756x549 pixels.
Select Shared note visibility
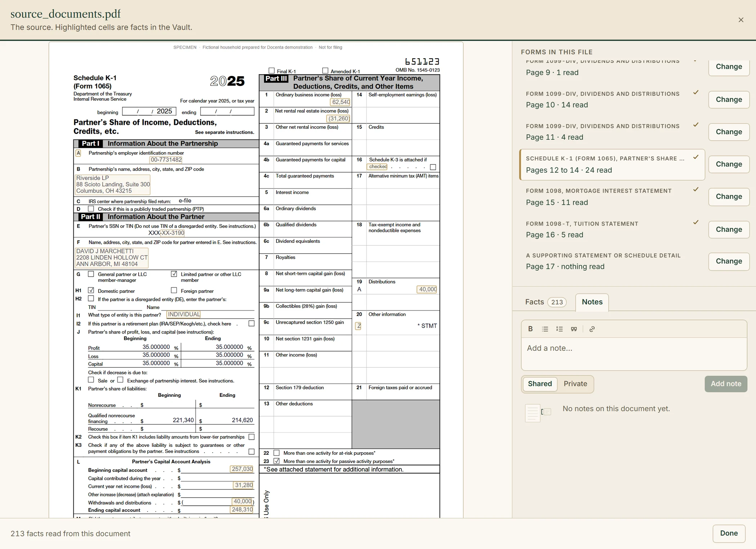540,384
